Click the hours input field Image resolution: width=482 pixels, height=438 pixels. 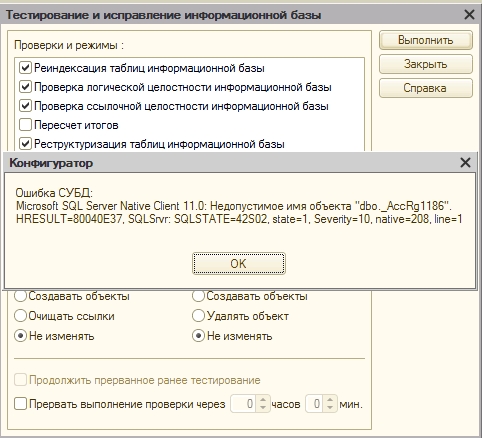click(244, 404)
